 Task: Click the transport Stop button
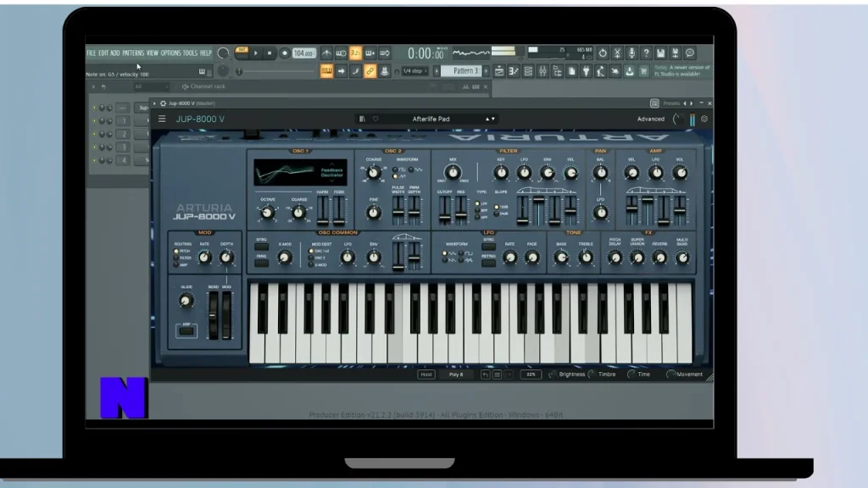pyautogui.click(x=270, y=53)
